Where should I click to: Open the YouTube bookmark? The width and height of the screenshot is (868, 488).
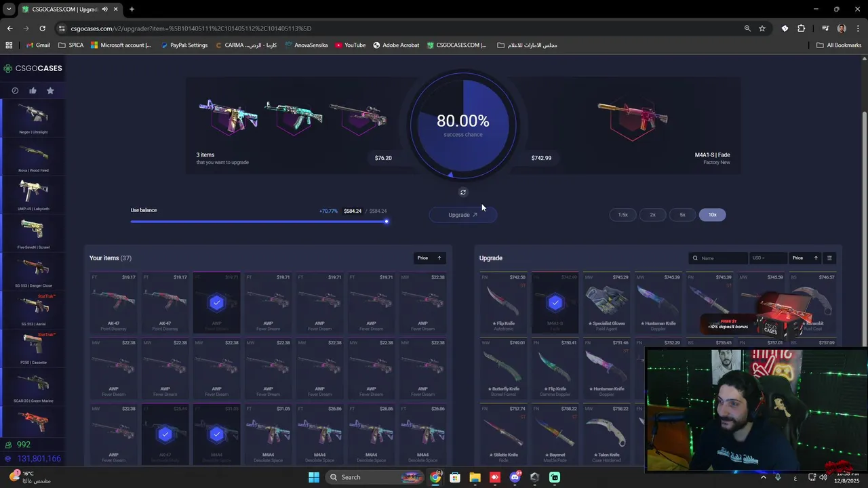(x=350, y=45)
